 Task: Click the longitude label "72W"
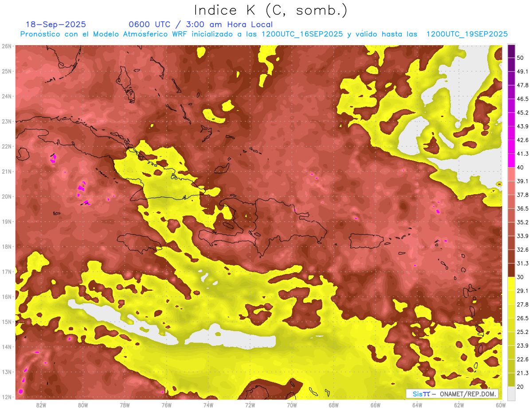pyautogui.click(x=250, y=405)
